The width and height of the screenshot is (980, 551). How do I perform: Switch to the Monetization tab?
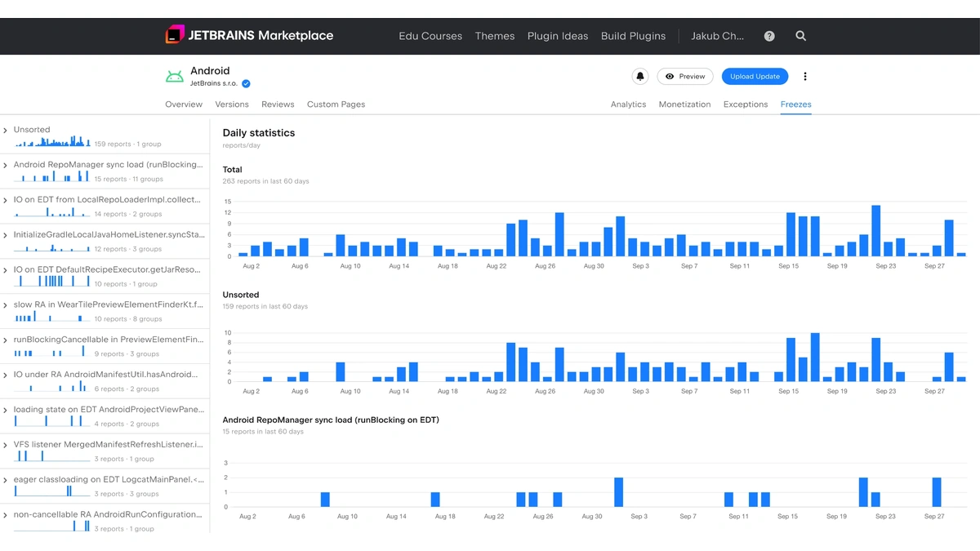[684, 104]
